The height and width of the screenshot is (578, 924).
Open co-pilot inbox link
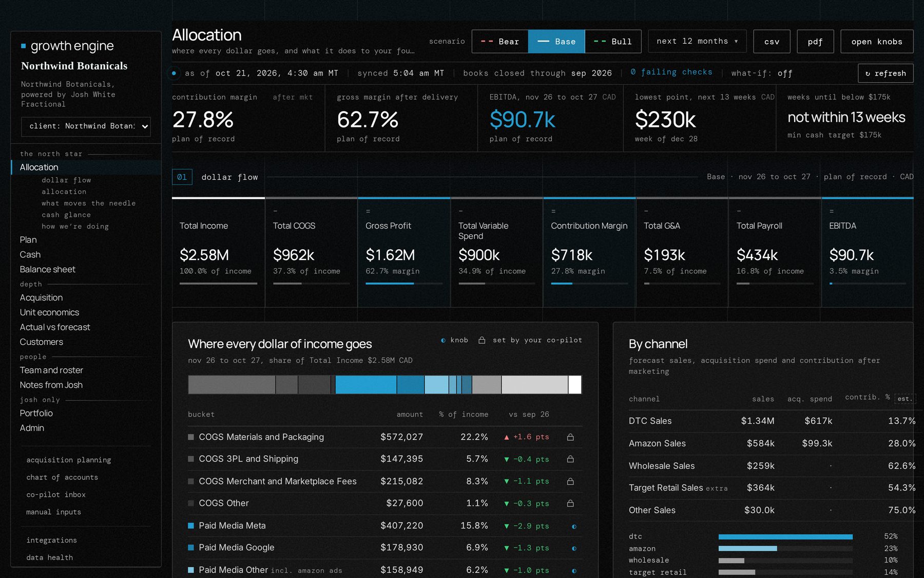pyautogui.click(x=56, y=495)
